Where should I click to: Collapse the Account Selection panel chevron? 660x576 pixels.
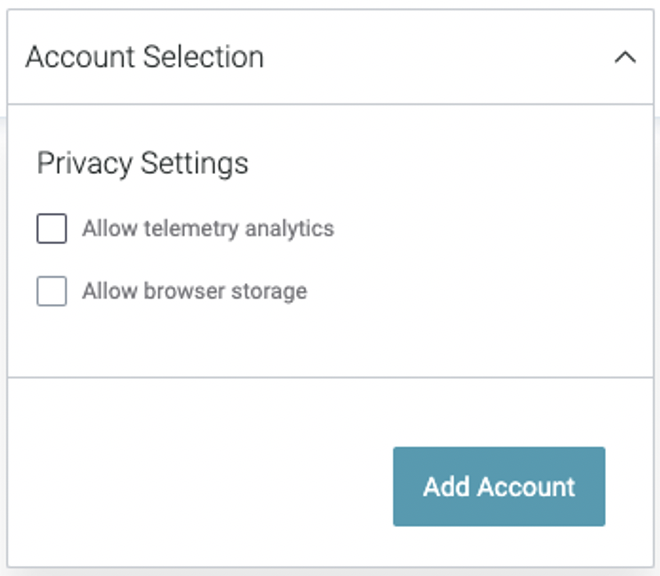coord(625,57)
